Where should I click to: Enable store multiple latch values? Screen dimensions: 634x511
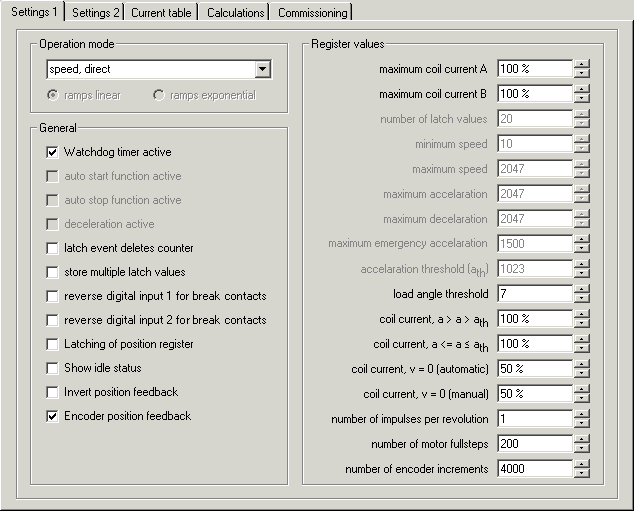(52, 272)
